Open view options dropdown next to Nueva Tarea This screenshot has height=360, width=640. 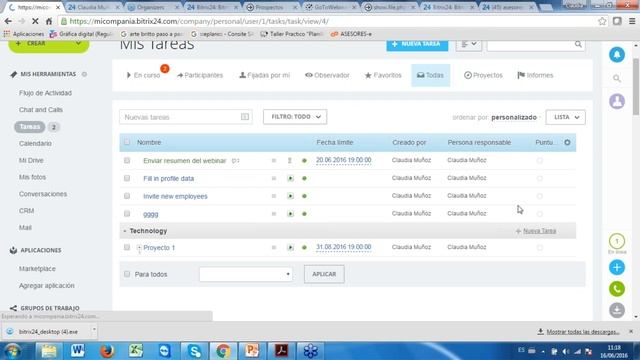click(x=469, y=44)
